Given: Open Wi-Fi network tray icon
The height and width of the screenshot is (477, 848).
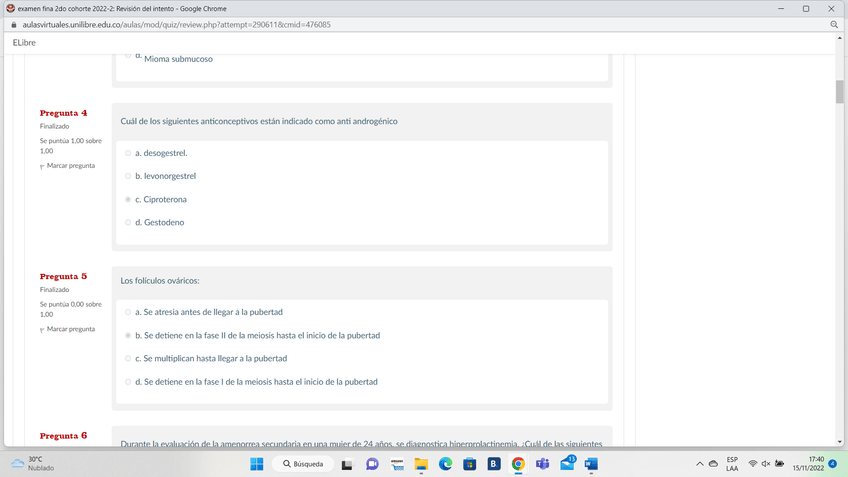Looking at the screenshot, I should pos(752,464).
